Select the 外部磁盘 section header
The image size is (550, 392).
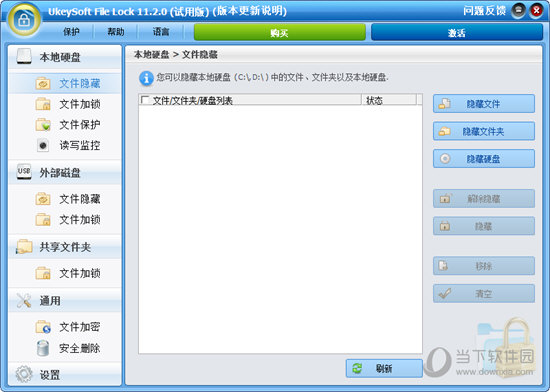click(x=65, y=173)
